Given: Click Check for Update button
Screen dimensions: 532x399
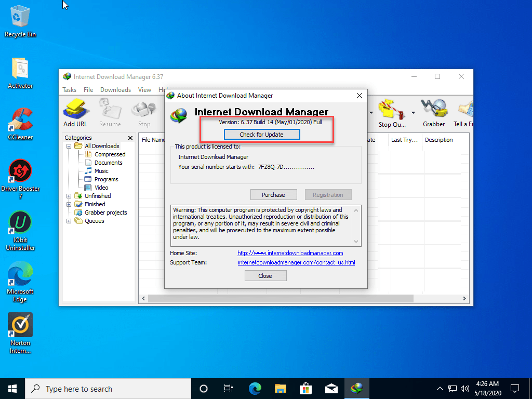Looking at the screenshot, I should (262, 135).
